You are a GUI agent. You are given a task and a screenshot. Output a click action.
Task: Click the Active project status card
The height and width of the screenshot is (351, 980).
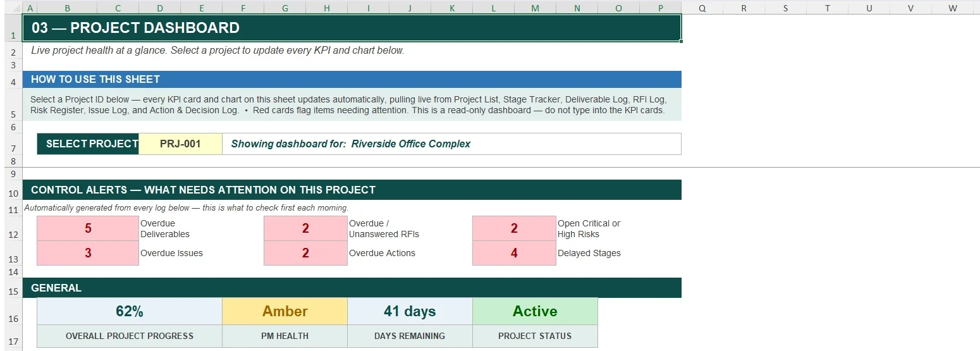click(535, 311)
